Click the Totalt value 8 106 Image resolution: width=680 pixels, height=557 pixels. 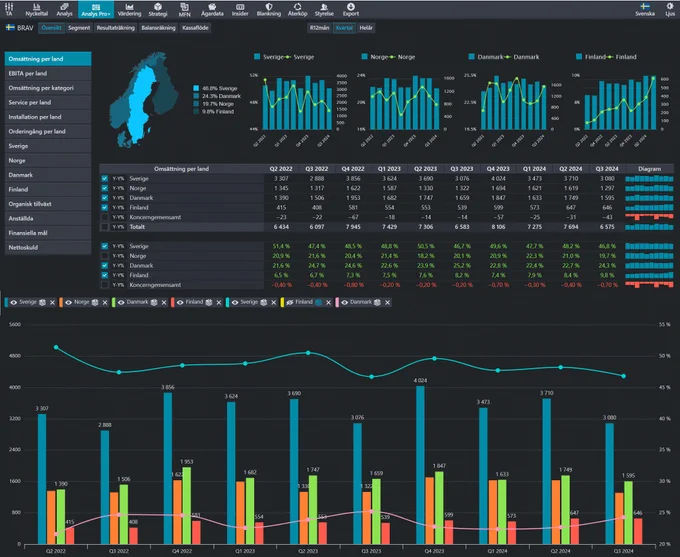[498, 227]
